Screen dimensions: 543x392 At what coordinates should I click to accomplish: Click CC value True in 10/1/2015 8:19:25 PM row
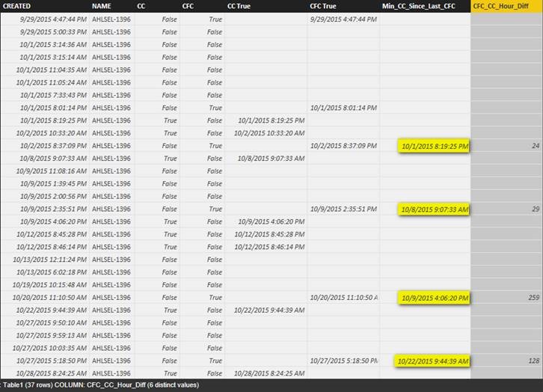[x=171, y=120]
